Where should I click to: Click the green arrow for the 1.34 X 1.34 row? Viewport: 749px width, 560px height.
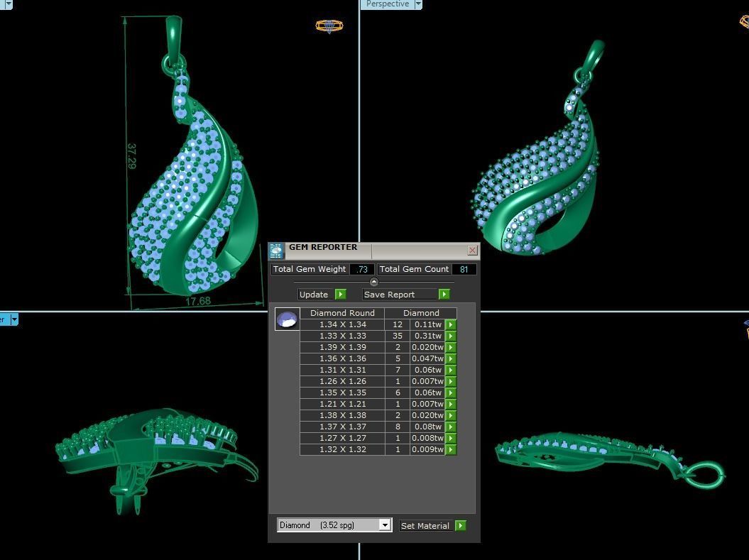point(452,324)
